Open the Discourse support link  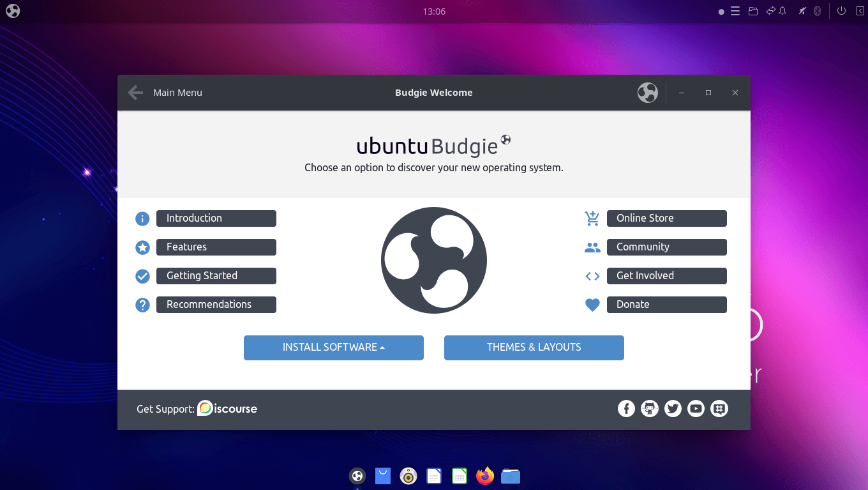pyautogui.click(x=227, y=408)
